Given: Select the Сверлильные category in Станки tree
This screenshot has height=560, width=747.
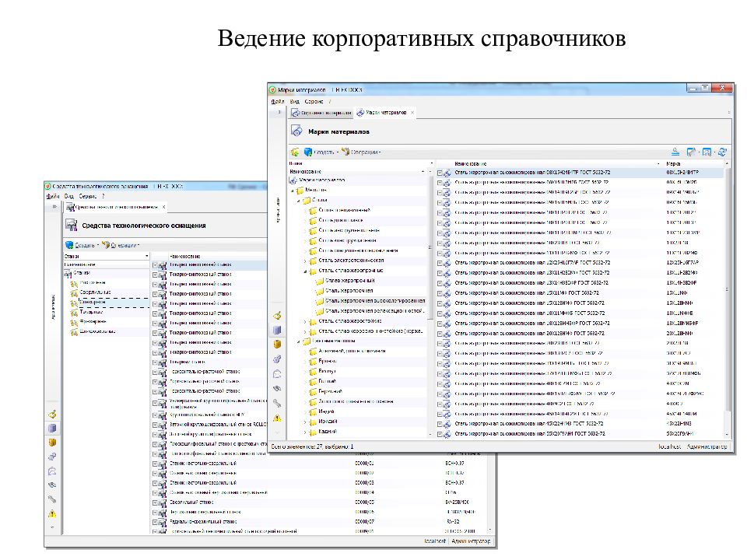Looking at the screenshot, I should [95, 292].
